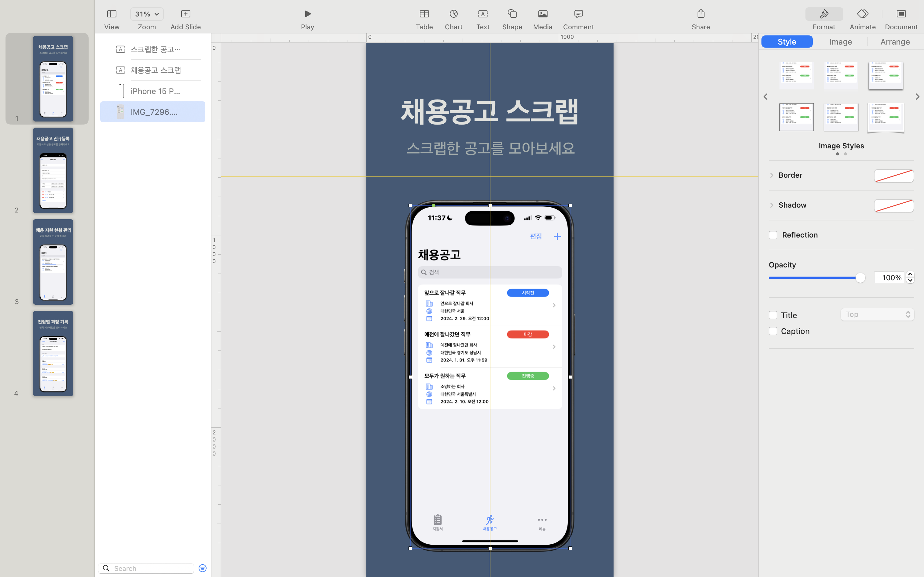924x577 pixels.
Task: Add a Comment using the toolbar icon
Action: click(578, 14)
